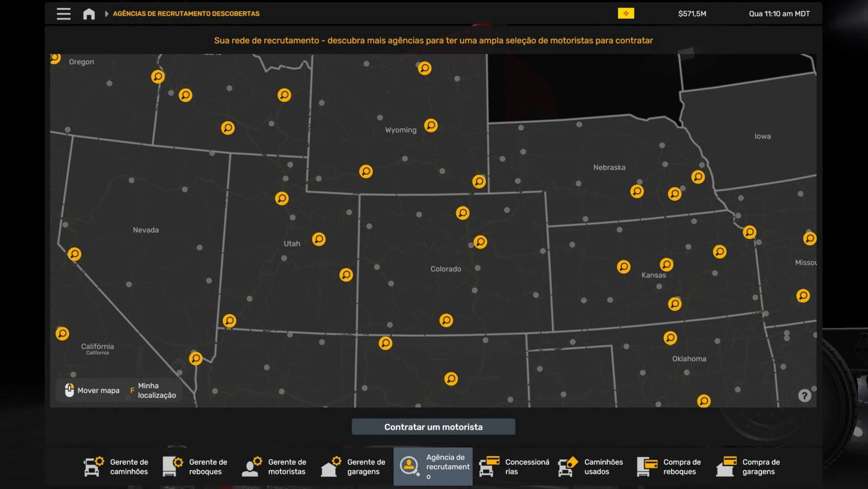Click the breadcrumb arrow before Agências title
Image resolution: width=868 pixels, height=489 pixels.
[x=107, y=14]
